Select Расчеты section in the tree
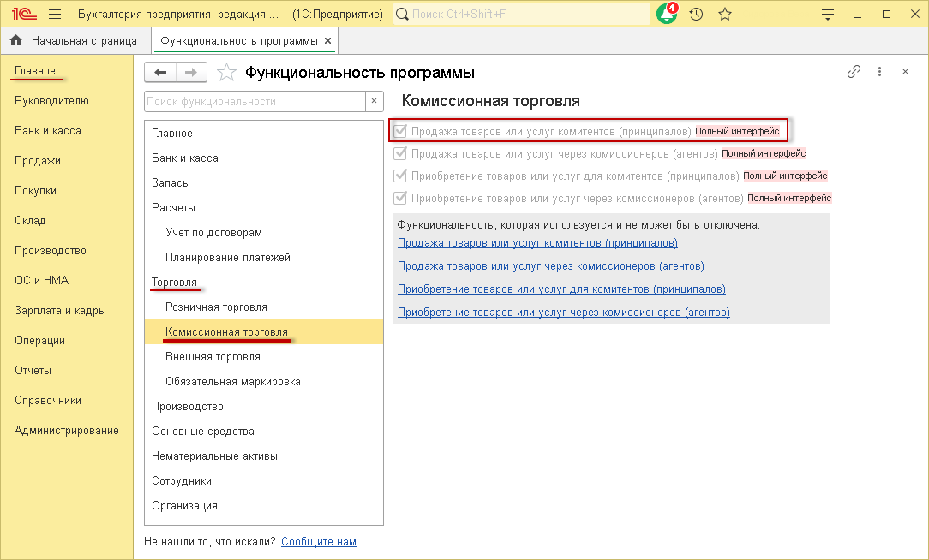Viewport: 929px width, 560px height. click(173, 207)
